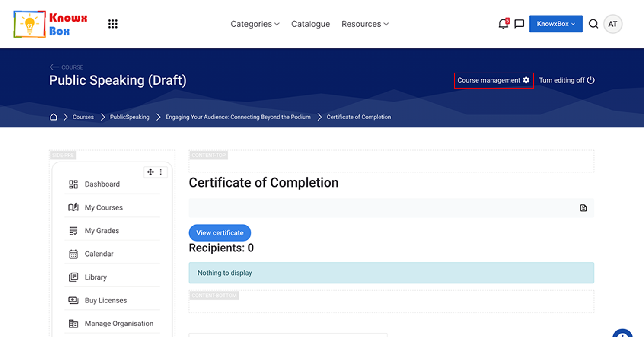Open Engaging Your Audience breadcrumb link
The height and width of the screenshot is (337, 644).
pyautogui.click(x=238, y=117)
